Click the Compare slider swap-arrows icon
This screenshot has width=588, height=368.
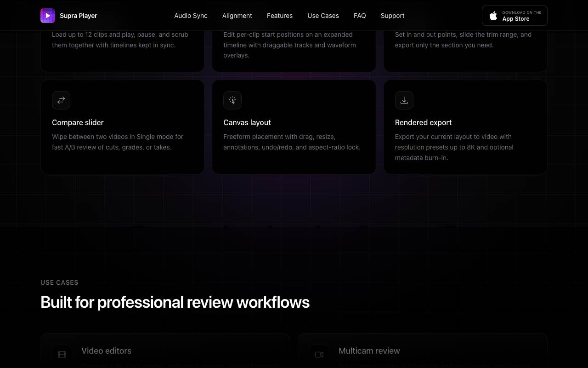pos(61,100)
